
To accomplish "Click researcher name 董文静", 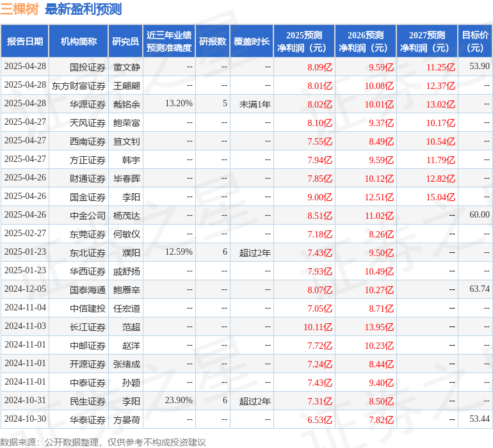I will pyautogui.click(x=126, y=67).
